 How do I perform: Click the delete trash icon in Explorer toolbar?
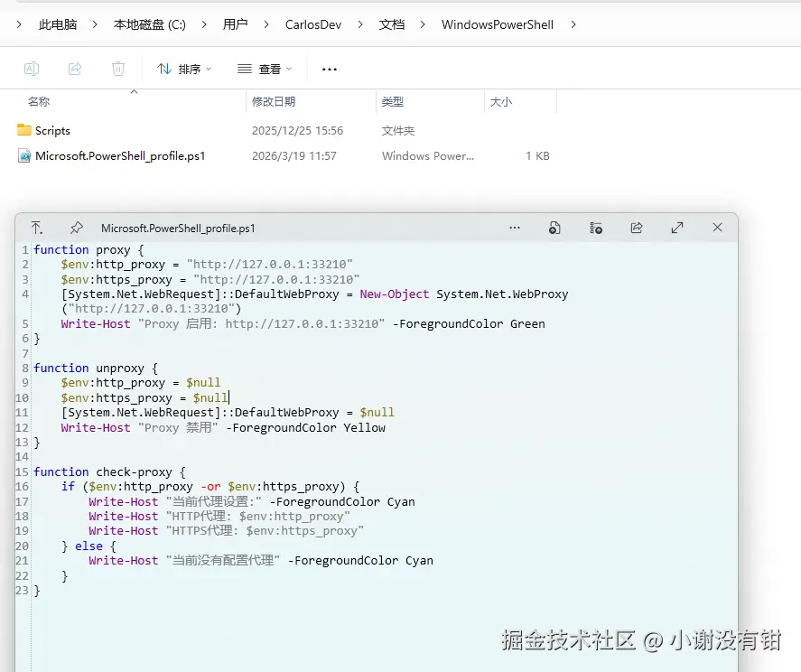pyautogui.click(x=118, y=69)
